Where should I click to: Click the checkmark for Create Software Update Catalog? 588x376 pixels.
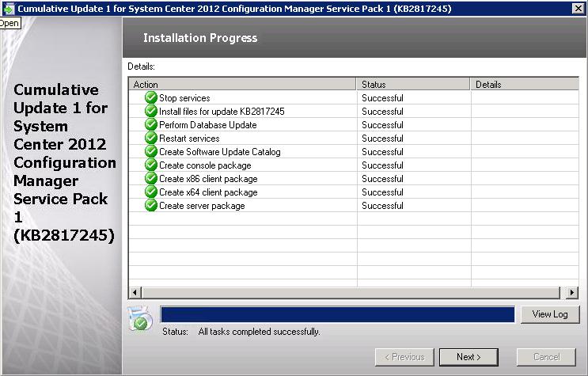tap(151, 152)
